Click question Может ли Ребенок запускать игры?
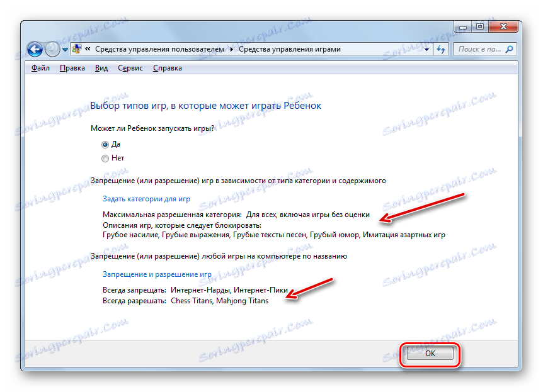 (x=152, y=128)
